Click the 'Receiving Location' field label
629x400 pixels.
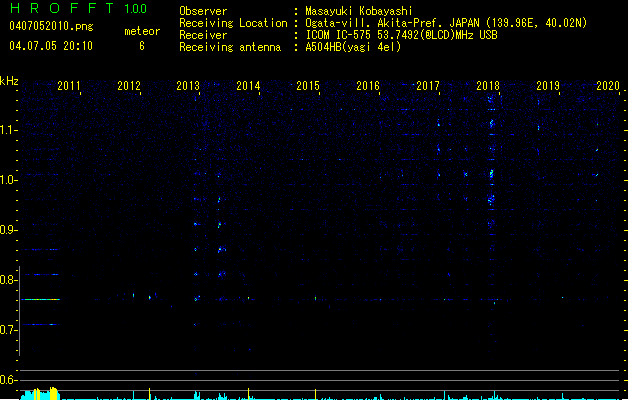(233, 23)
